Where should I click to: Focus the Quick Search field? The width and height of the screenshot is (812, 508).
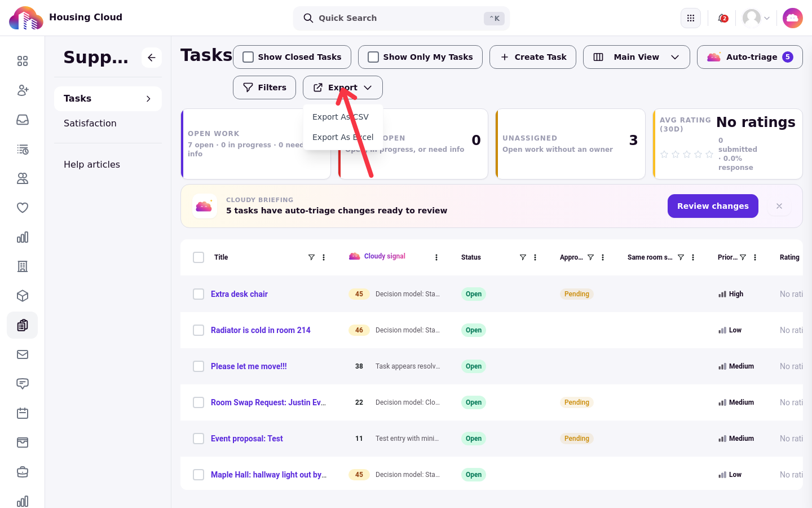pyautogui.click(x=401, y=18)
